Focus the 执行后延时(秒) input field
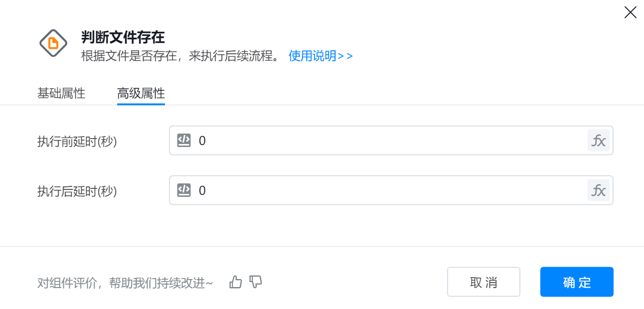 pyautogui.click(x=389, y=190)
